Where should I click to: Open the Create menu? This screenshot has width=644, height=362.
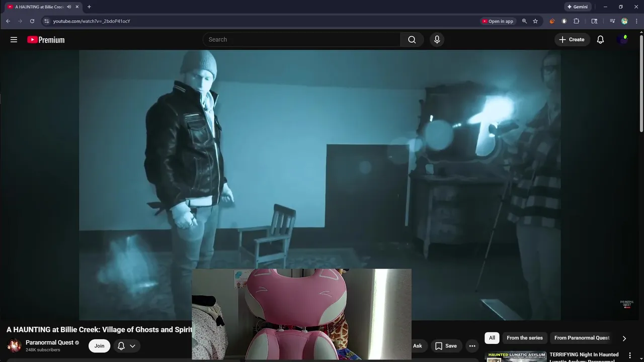(x=572, y=40)
